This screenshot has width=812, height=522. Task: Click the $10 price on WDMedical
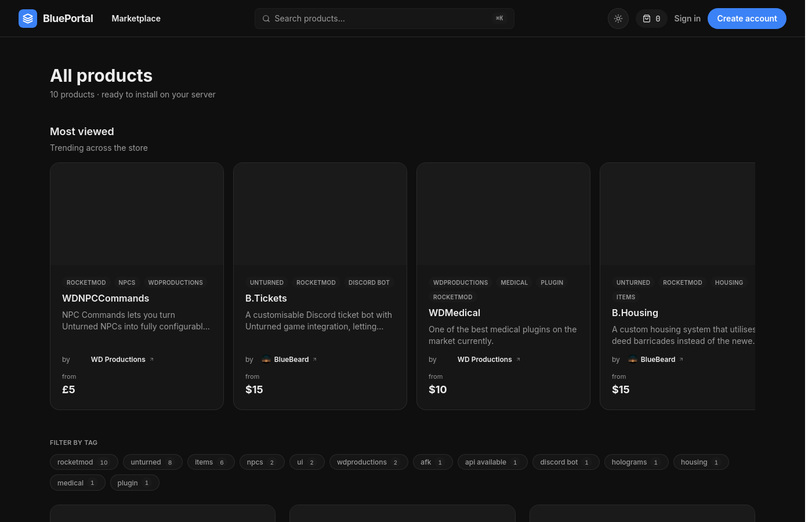coord(438,390)
